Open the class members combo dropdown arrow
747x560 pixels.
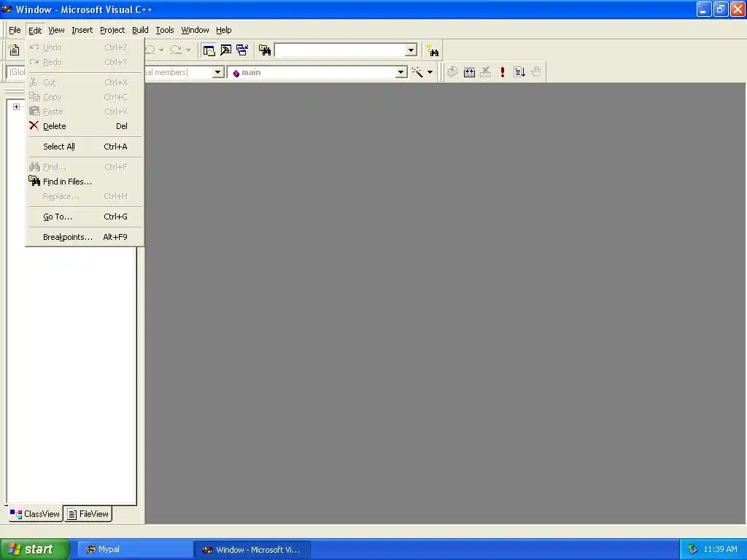pyautogui.click(x=217, y=72)
